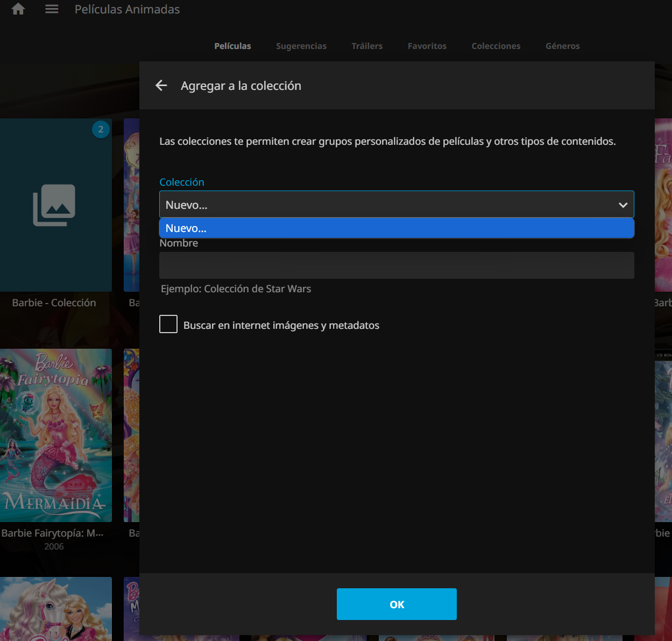Select the highlighted 'Nuevo...' dropdown option
The image size is (672, 641).
click(397, 228)
